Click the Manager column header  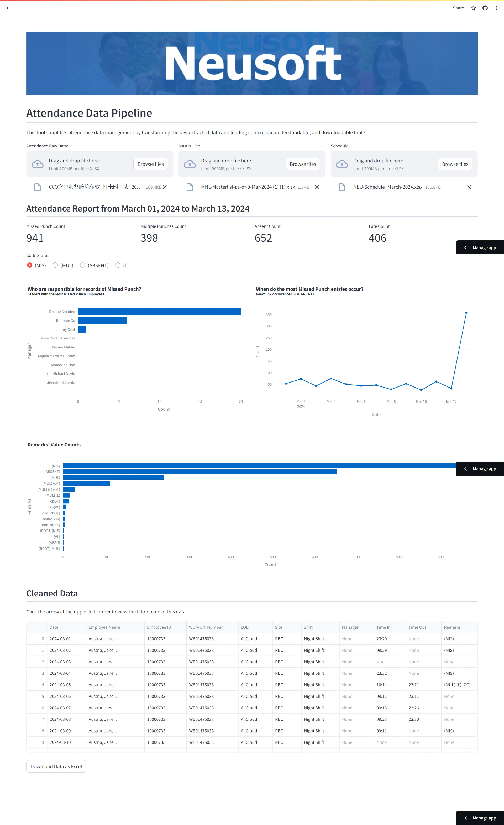[356, 627]
